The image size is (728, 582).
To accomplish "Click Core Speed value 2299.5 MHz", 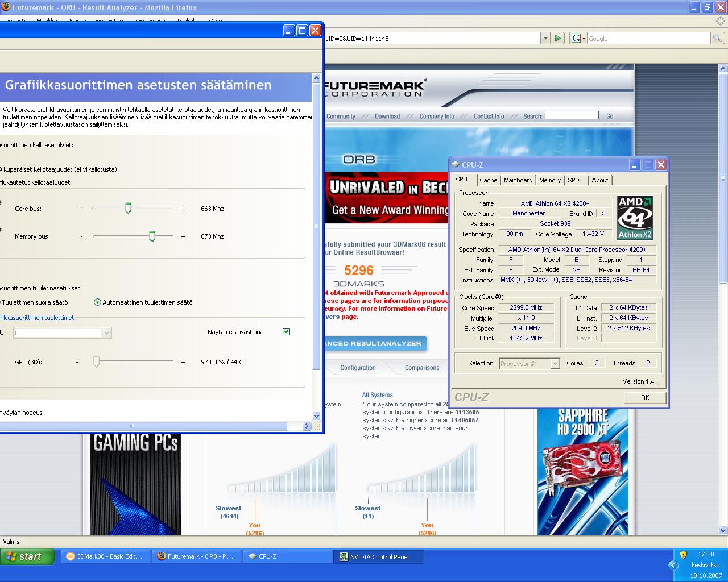I will [526, 307].
